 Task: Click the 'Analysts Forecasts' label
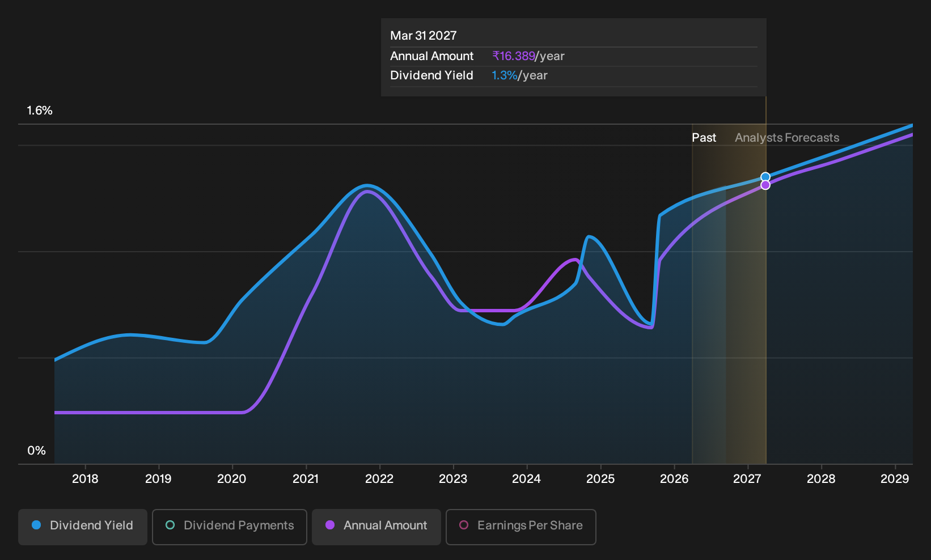[x=787, y=138]
